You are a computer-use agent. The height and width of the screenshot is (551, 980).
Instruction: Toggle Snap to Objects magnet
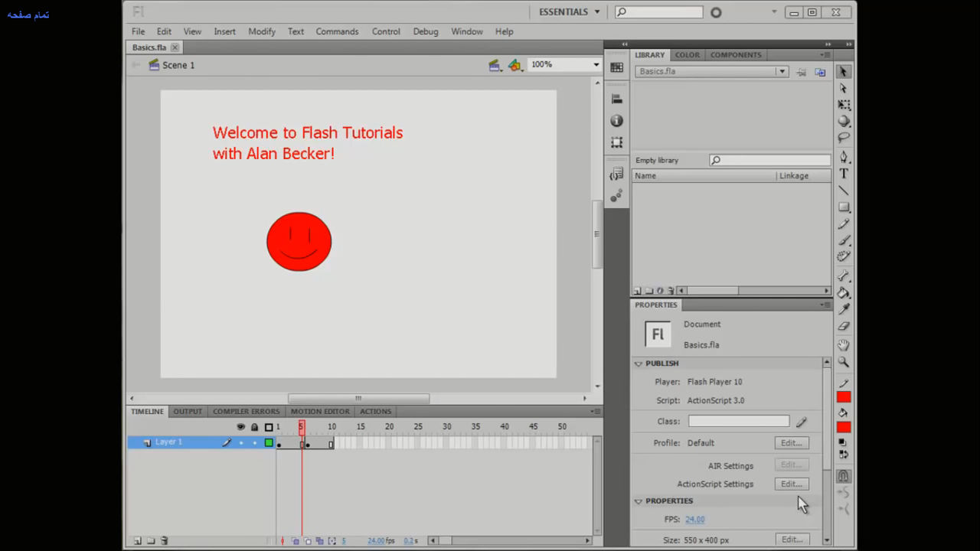(843, 476)
